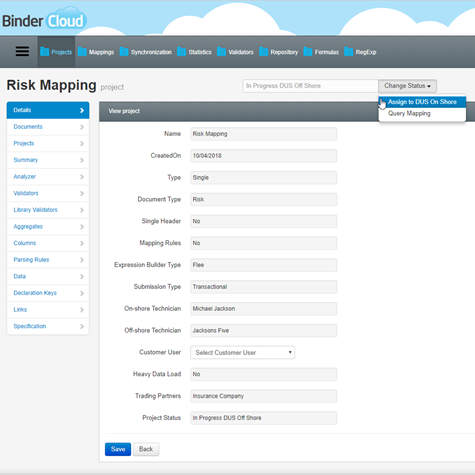This screenshot has height=475, width=475.
Task: Click the Validators folder icon
Action: point(221,52)
